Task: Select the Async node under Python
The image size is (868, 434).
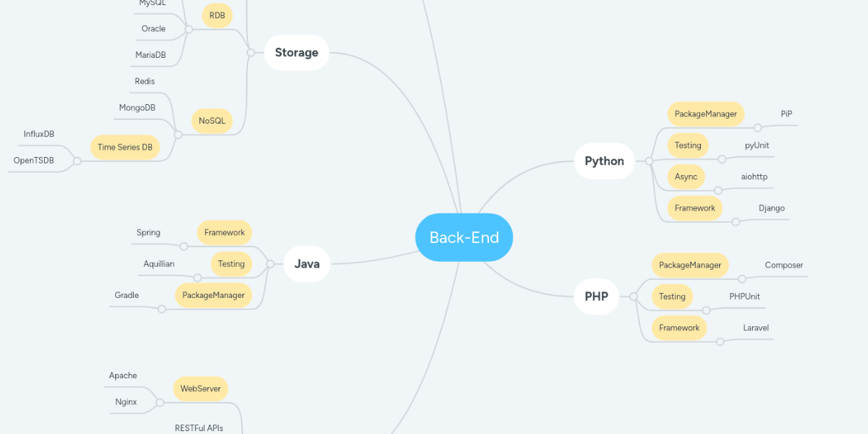Action: coord(686,176)
